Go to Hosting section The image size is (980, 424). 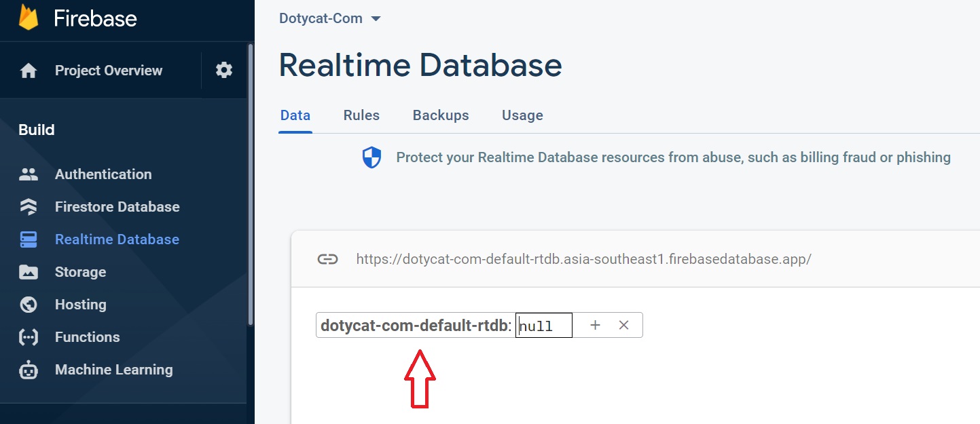81,305
